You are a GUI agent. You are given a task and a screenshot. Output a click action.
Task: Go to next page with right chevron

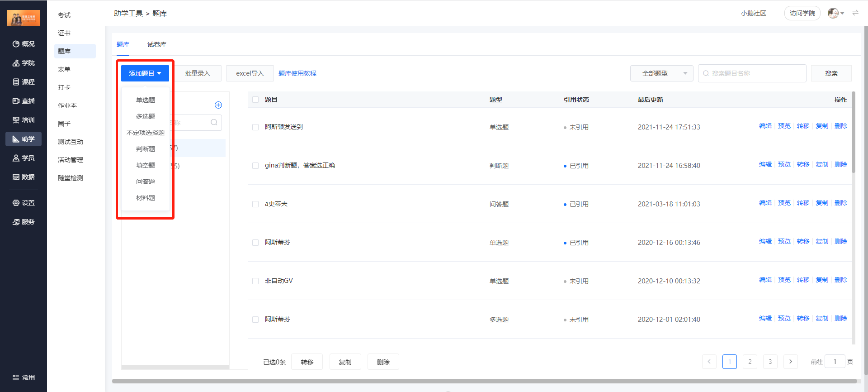point(790,362)
